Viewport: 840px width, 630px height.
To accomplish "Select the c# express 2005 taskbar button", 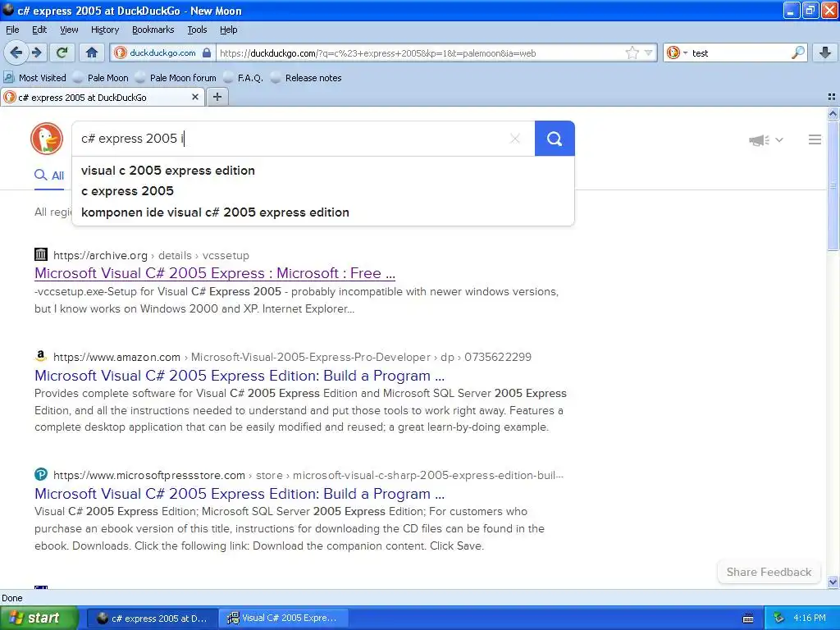I will coord(152,619).
